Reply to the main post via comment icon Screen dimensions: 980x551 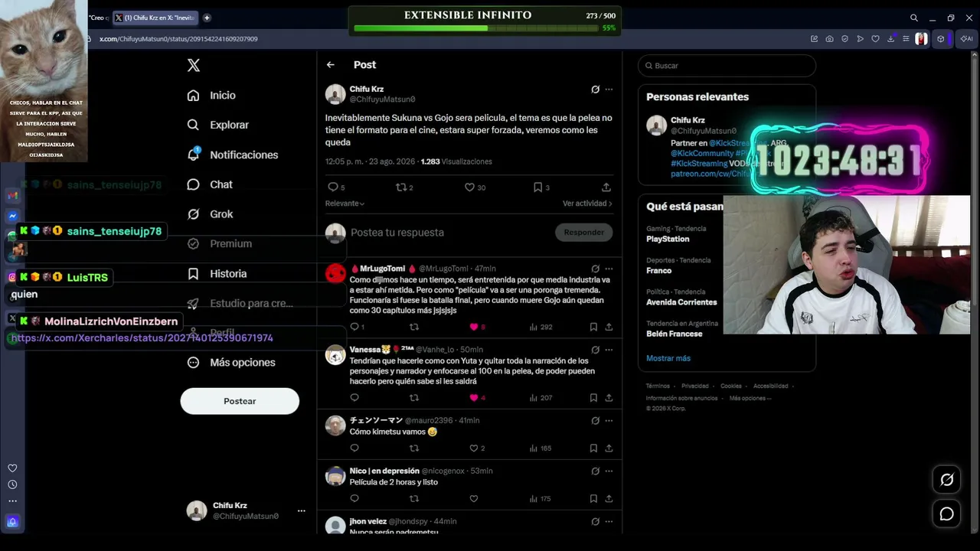click(332, 187)
